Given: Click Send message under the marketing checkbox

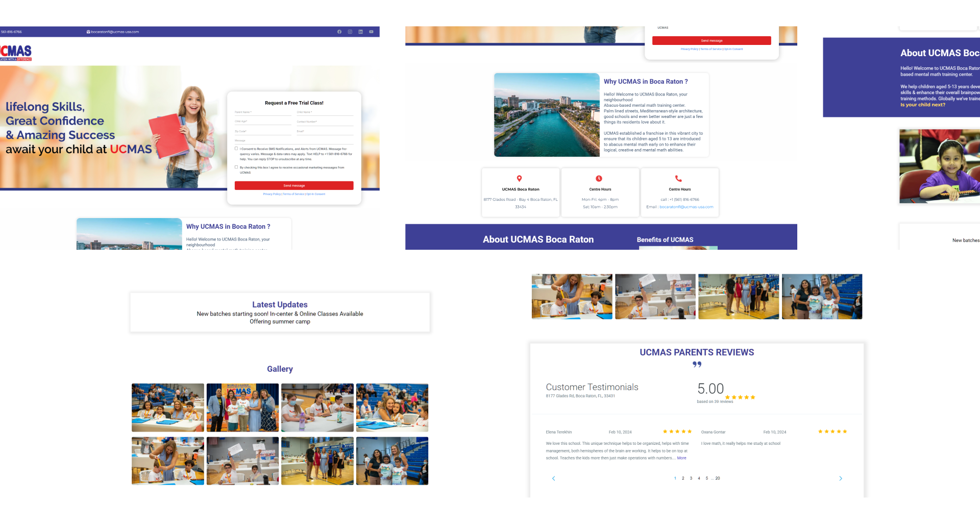Looking at the screenshot, I should click(x=294, y=185).
